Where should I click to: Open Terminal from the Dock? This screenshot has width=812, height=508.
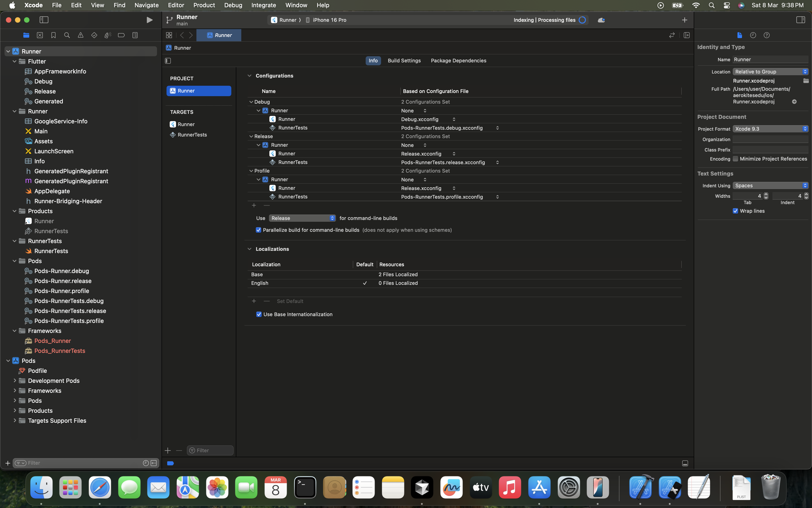tap(305, 487)
